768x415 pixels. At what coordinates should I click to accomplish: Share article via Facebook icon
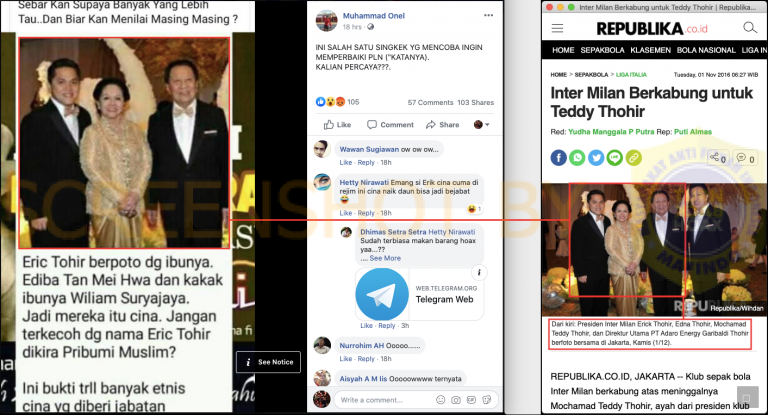point(558,158)
